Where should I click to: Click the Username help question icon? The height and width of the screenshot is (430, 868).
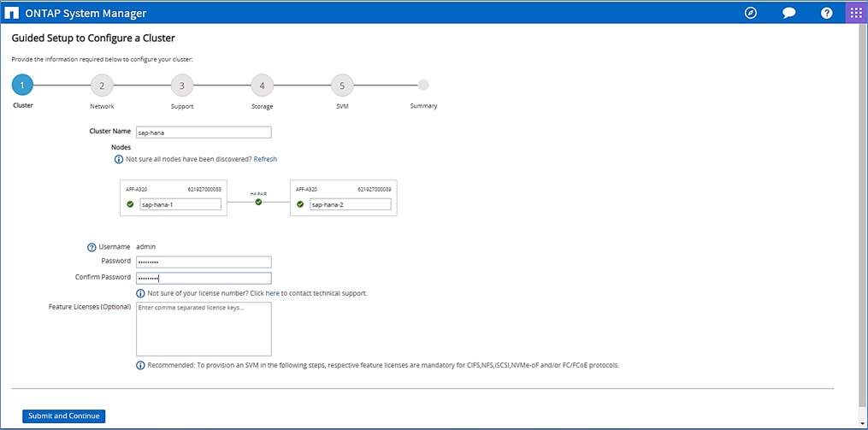(x=92, y=247)
